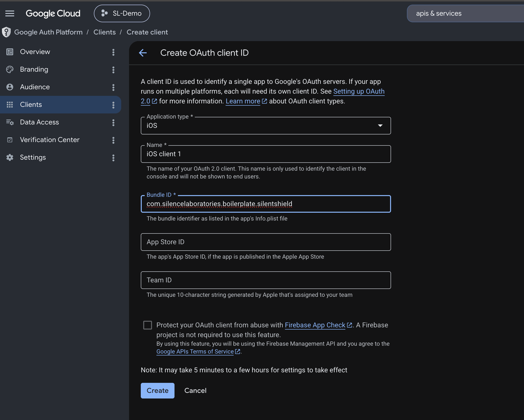Open three-dot menu next to Verification Center
Screen dimensions: 524x420
(x=113, y=140)
